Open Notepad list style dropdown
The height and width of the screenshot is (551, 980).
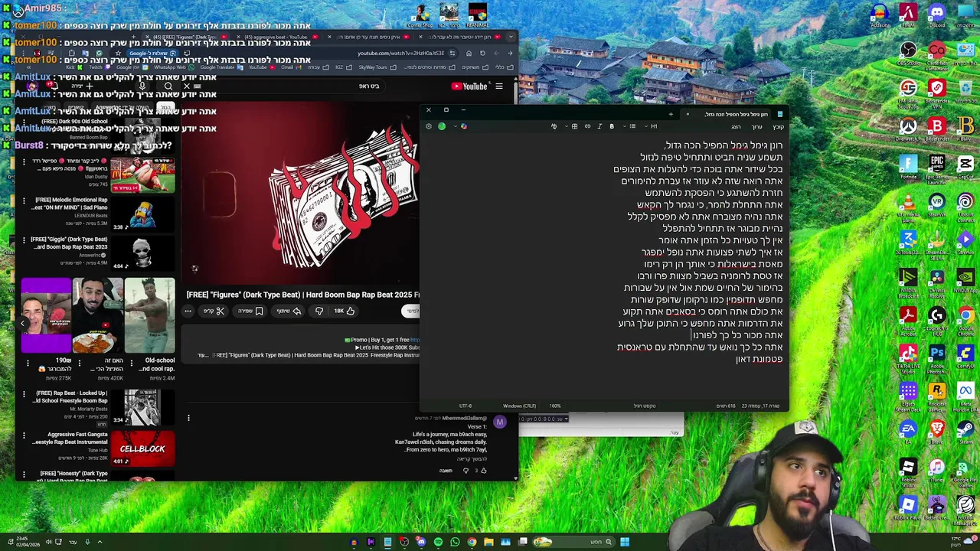tap(631, 126)
